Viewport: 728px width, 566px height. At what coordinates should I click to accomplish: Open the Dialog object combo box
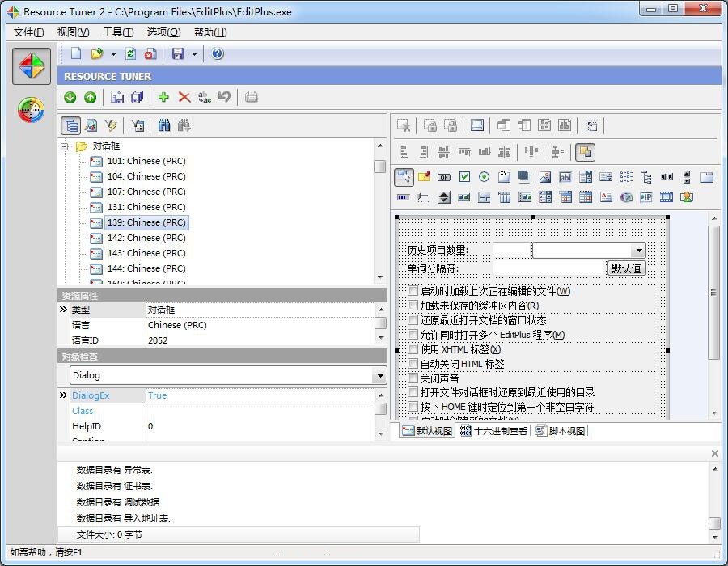coord(380,375)
